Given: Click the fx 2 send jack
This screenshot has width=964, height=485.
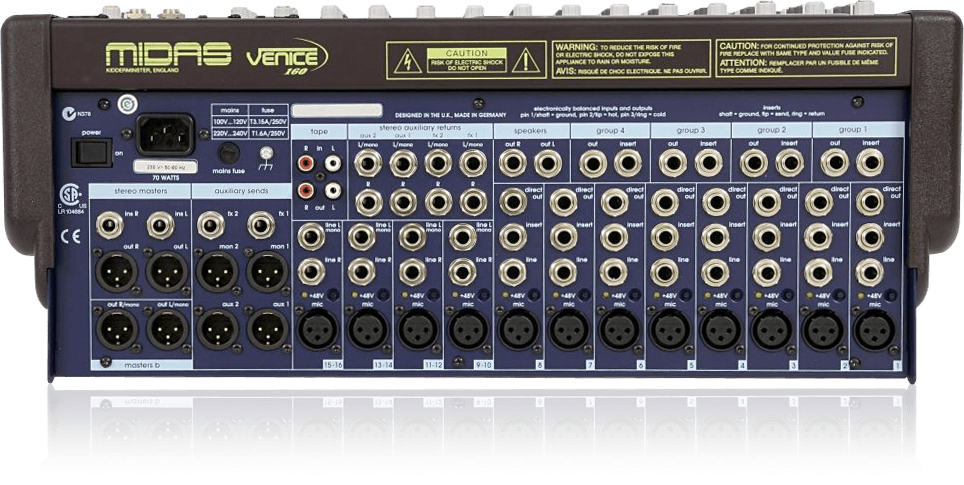Looking at the screenshot, I should (x=210, y=226).
